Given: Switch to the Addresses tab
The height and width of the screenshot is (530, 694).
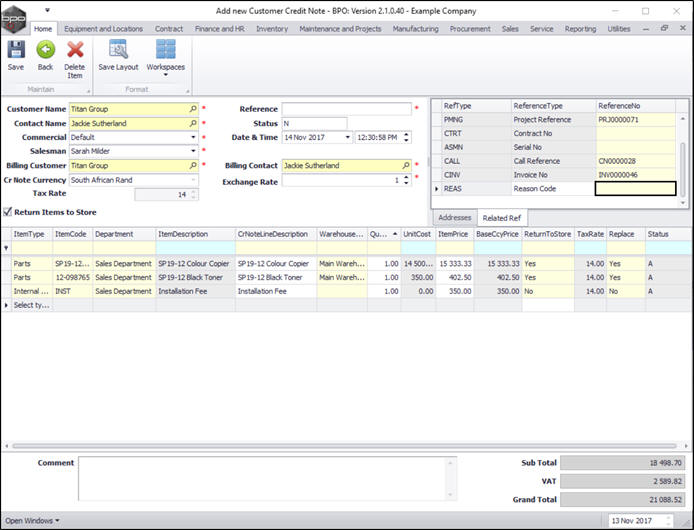Looking at the screenshot, I should 455,217.
